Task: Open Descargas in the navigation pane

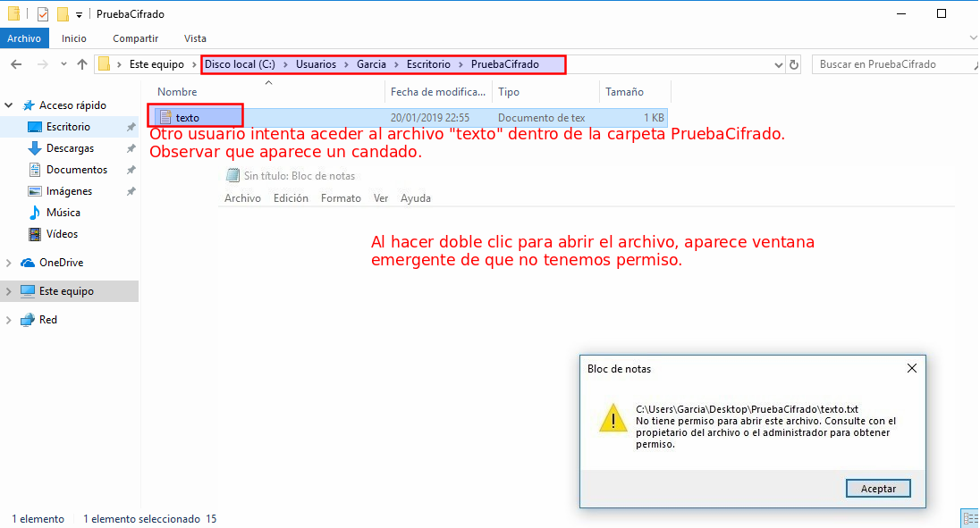Action: tap(70, 148)
